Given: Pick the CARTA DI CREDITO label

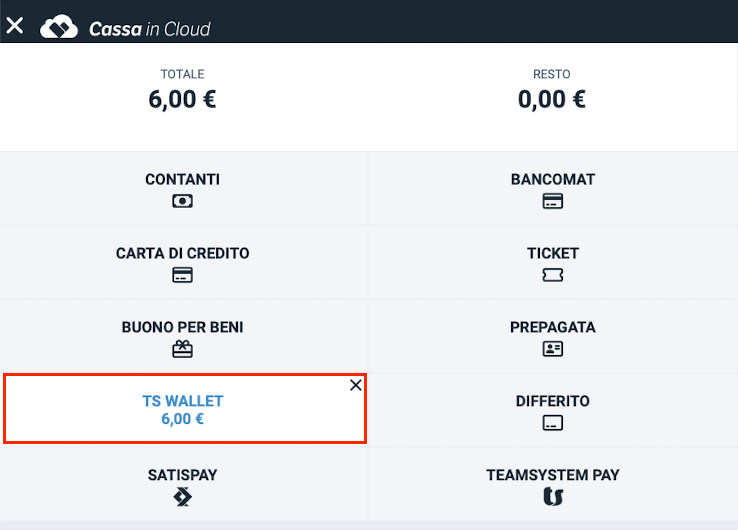Looking at the screenshot, I should [182, 254].
